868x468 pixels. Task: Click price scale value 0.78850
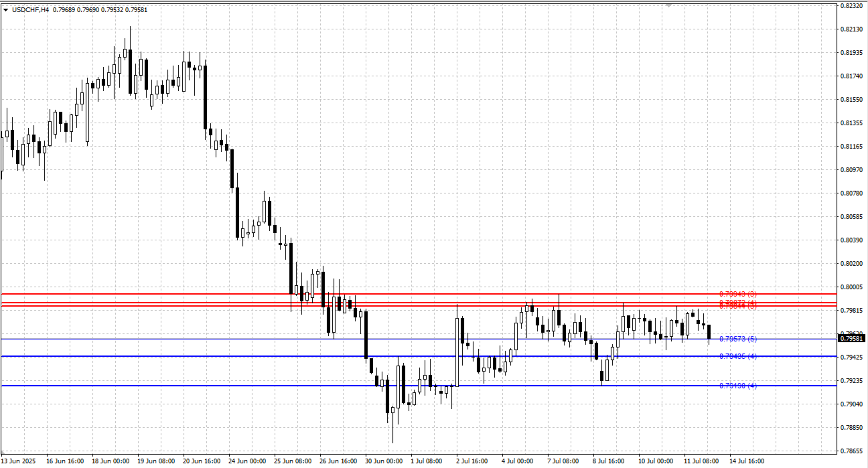click(x=852, y=428)
